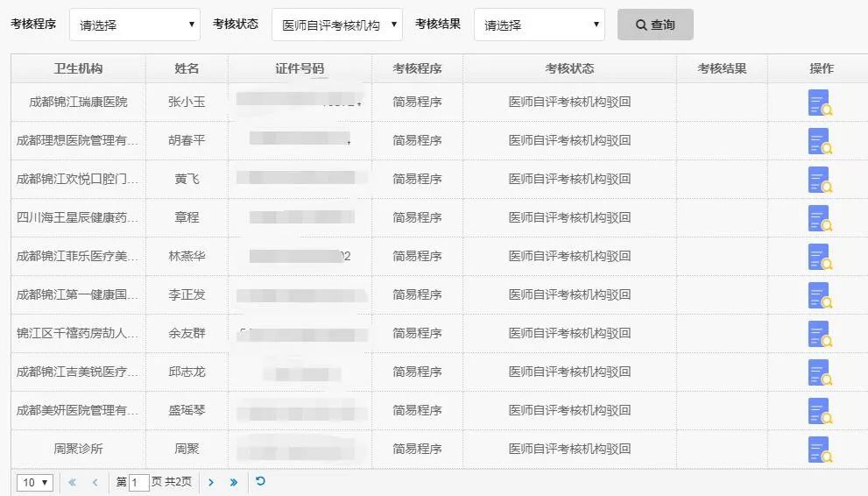
Task: Select the 成都锦江菲乐医疗美… cell
Action: point(78,256)
